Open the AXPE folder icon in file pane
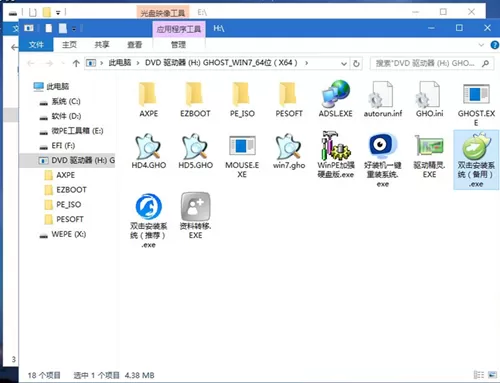500x383 pixels. coord(149,94)
